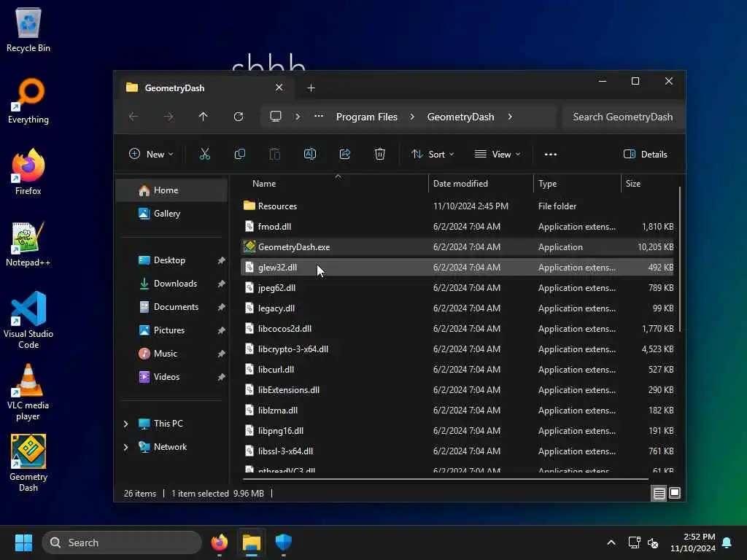Click pin icon next to Videos
Image resolution: width=747 pixels, height=560 pixels.
coord(222,377)
